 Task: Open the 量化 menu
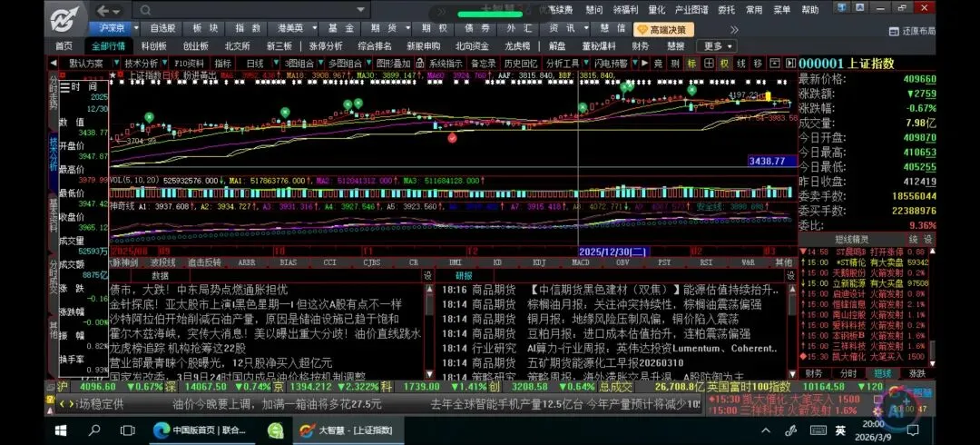657,10
